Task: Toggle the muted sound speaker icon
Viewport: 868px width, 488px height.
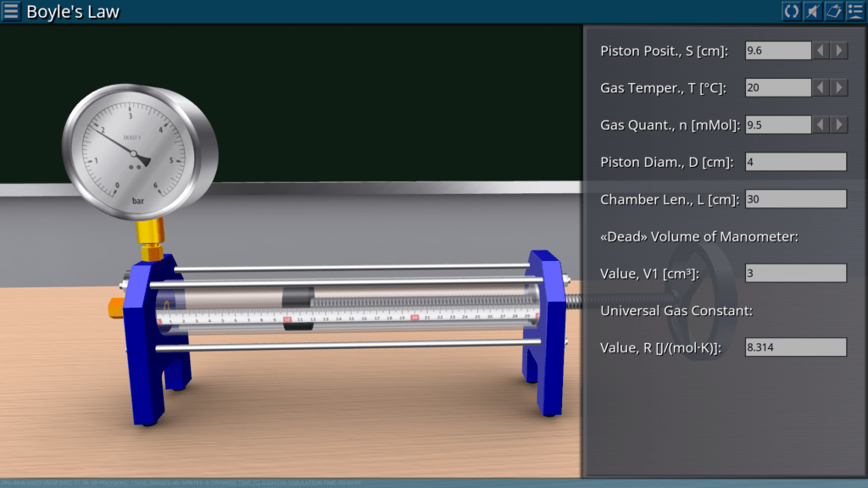Action: (x=812, y=11)
